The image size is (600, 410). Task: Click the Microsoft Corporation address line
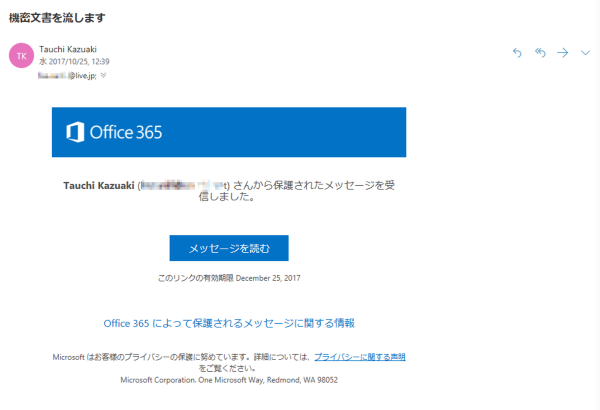pyautogui.click(x=229, y=380)
